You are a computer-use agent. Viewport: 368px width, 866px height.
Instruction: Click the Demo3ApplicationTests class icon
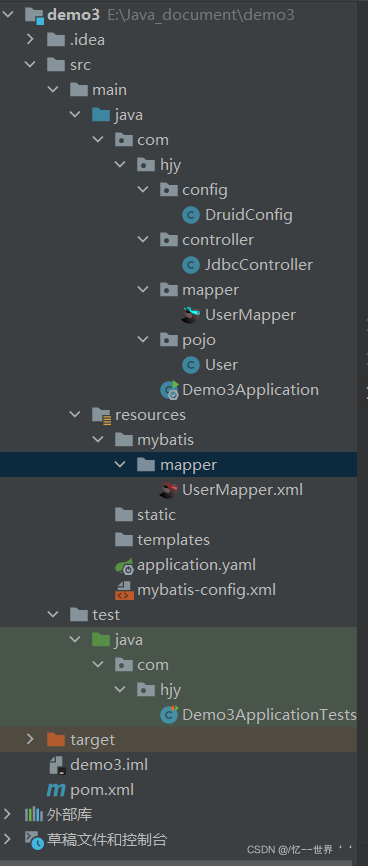[x=169, y=714]
